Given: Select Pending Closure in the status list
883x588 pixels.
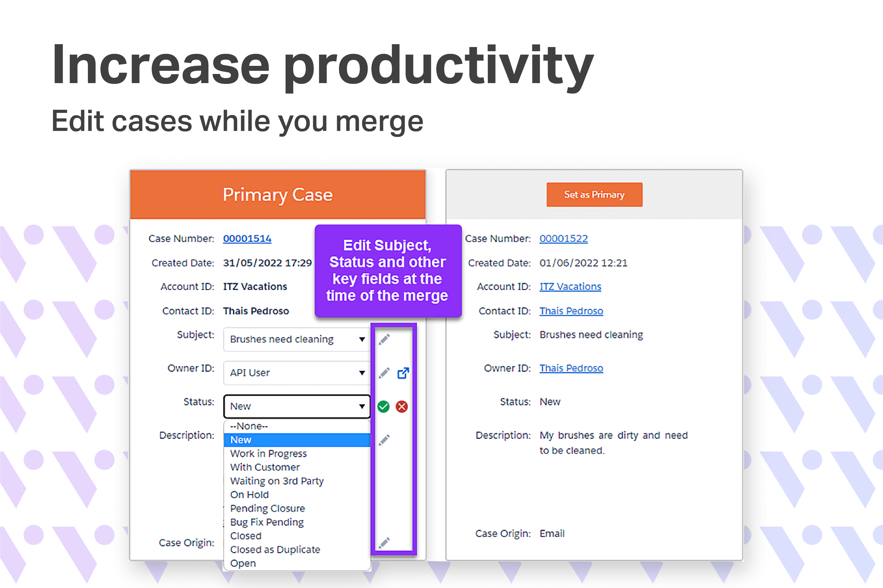Looking at the screenshot, I should tap(267, 508).
